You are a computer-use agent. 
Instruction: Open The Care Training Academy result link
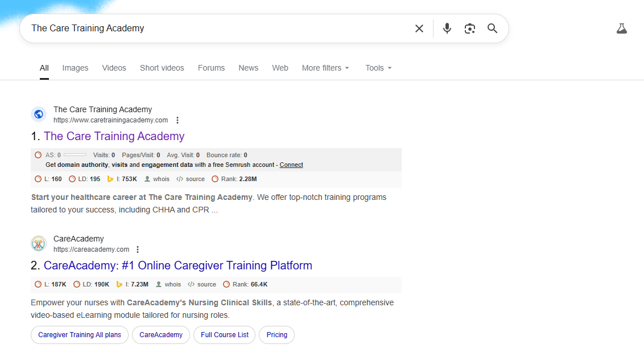tap(114, 136)
